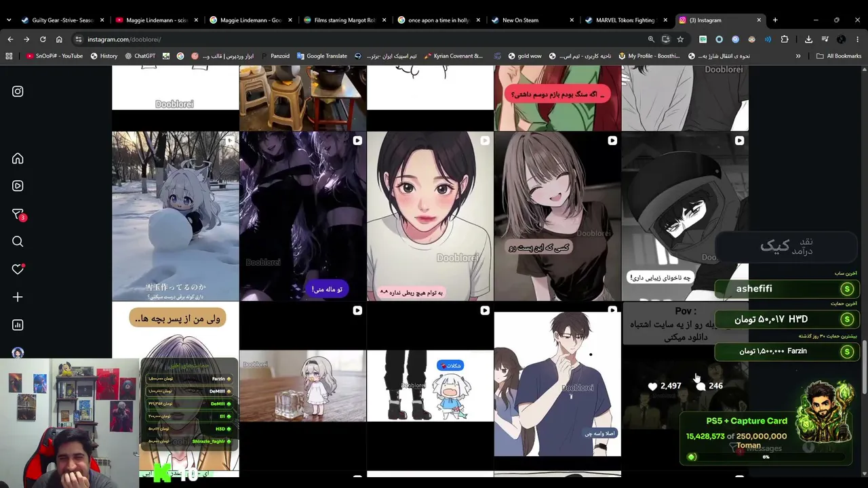Open the Kyrian Covenant bookmark
This screenshot has width=868, height=488.
[453, 56]
